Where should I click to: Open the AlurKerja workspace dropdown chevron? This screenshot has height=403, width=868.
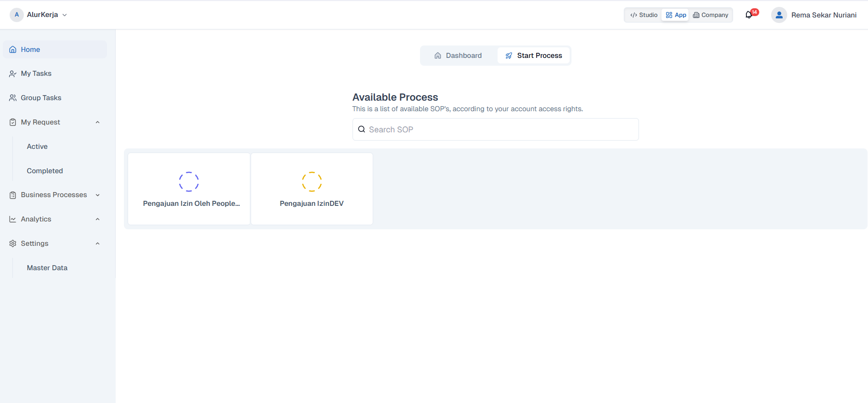coord(65,15)
